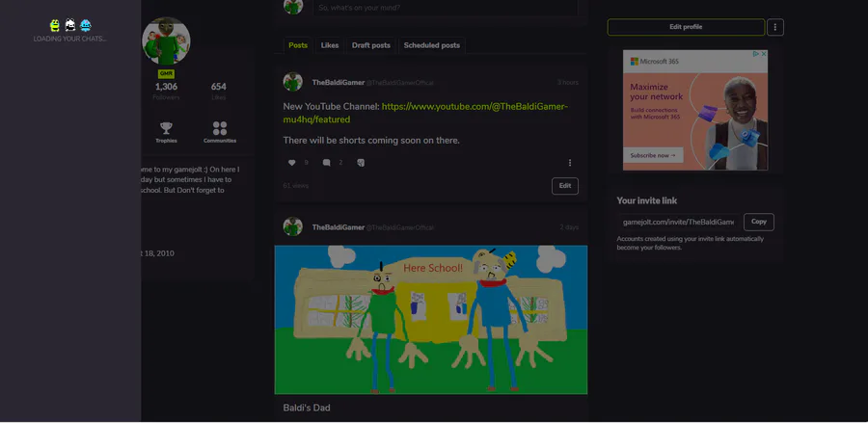This screenshot has height=423, width=868.
Task: Click the '3 hours' post timestamp
Action: tap(568, 83)
